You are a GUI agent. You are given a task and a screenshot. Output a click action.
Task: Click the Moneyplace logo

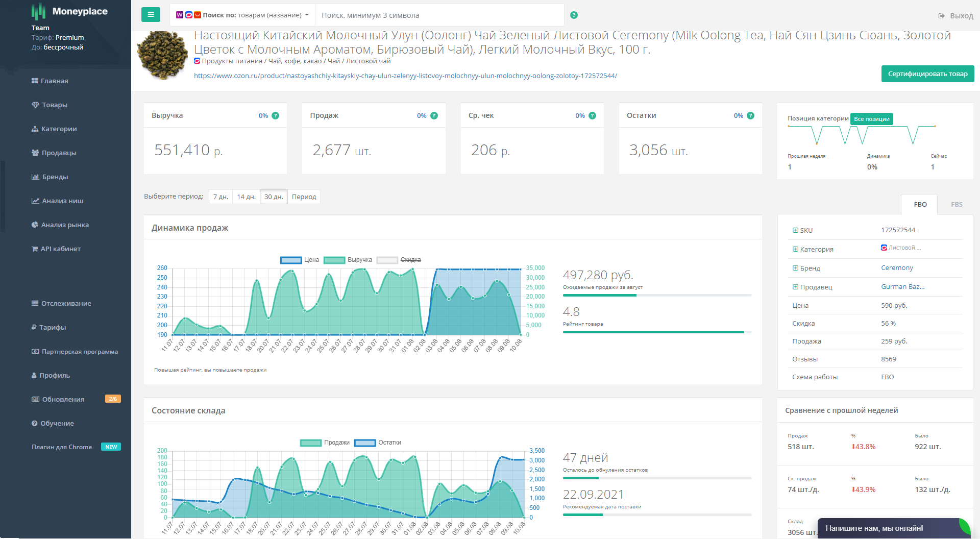[70, 11]
